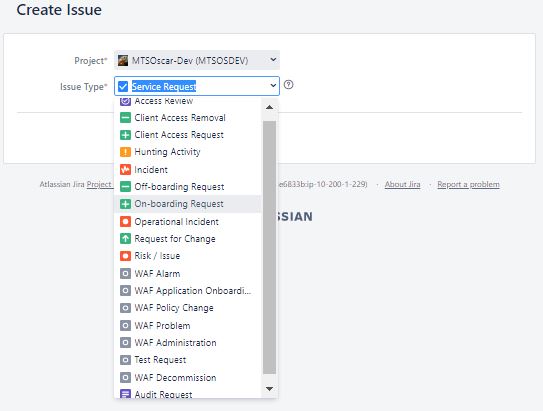Viewport: 543px width, 411px height.
Task: Open the Project dropdown MTSOscar-Dev
Action: (197, 60)
